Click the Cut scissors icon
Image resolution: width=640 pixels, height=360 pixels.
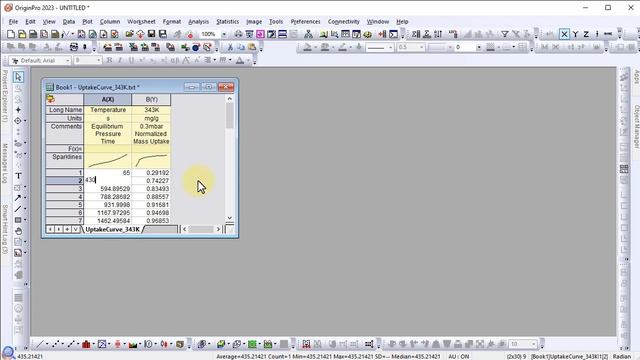[230, 47]
